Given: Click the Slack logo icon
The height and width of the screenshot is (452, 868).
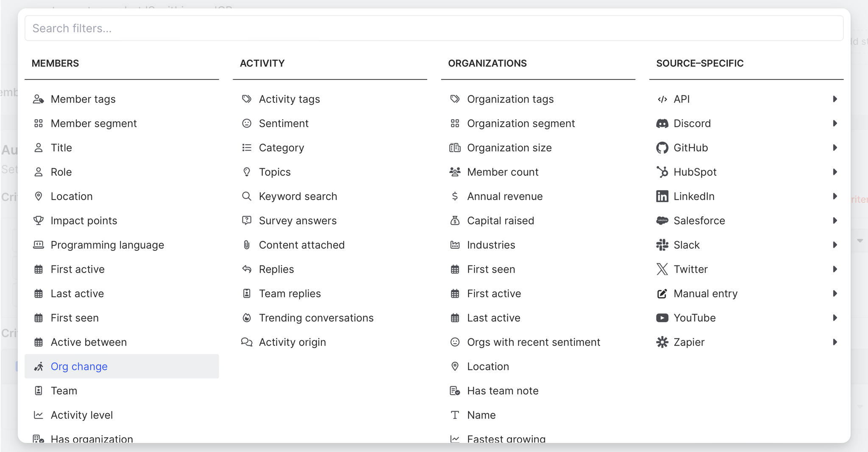Looking at the screenshot, I should coord(662,245).
